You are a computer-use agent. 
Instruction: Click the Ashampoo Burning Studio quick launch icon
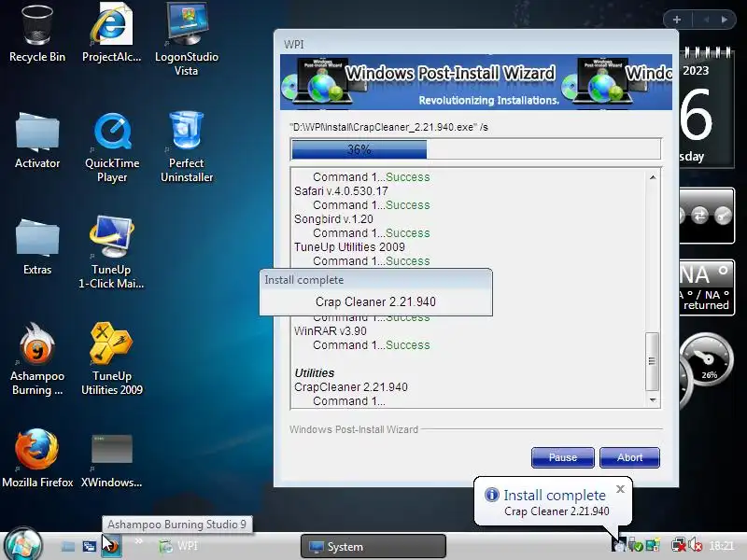[111, 546]
